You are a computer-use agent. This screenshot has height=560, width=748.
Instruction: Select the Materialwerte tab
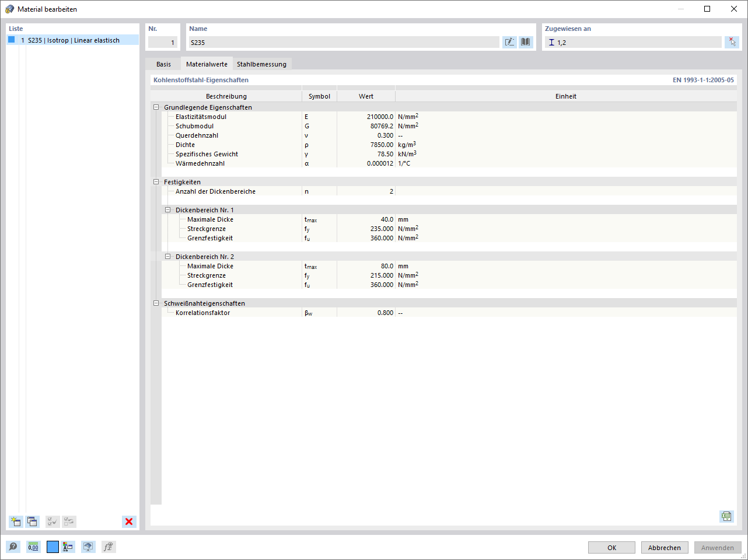(x=207, y=64)
